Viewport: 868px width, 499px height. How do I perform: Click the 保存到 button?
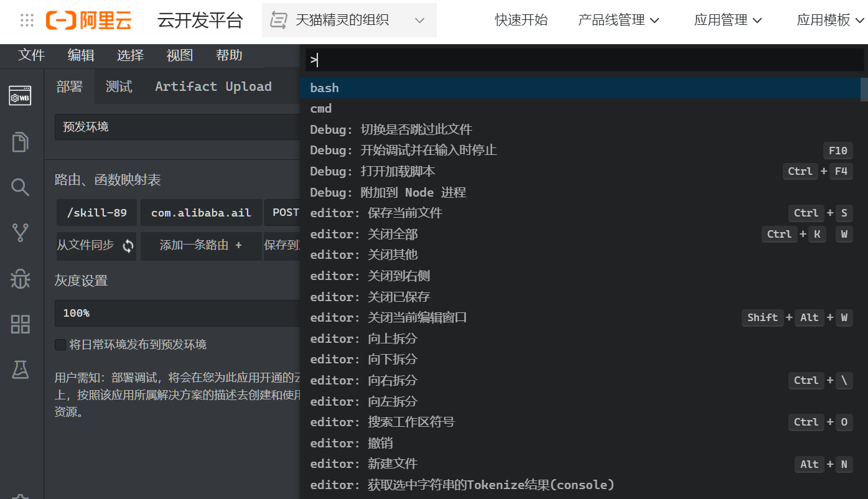(282, 246)
